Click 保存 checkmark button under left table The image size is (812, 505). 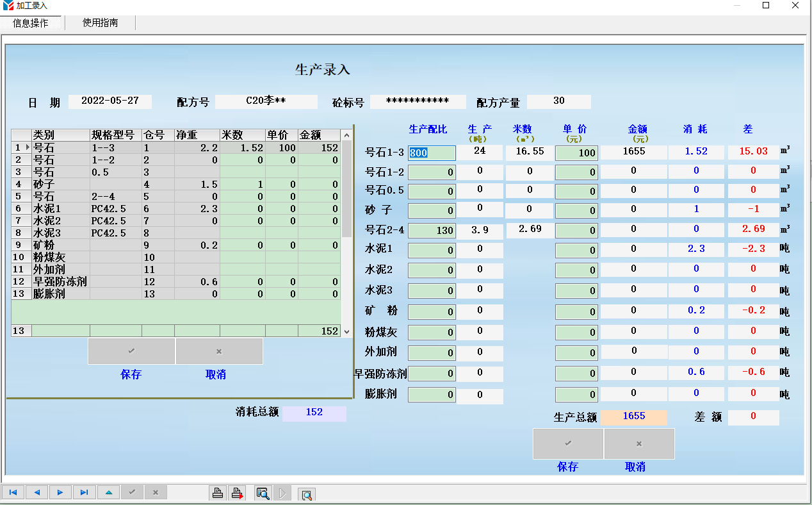point(131,351)
